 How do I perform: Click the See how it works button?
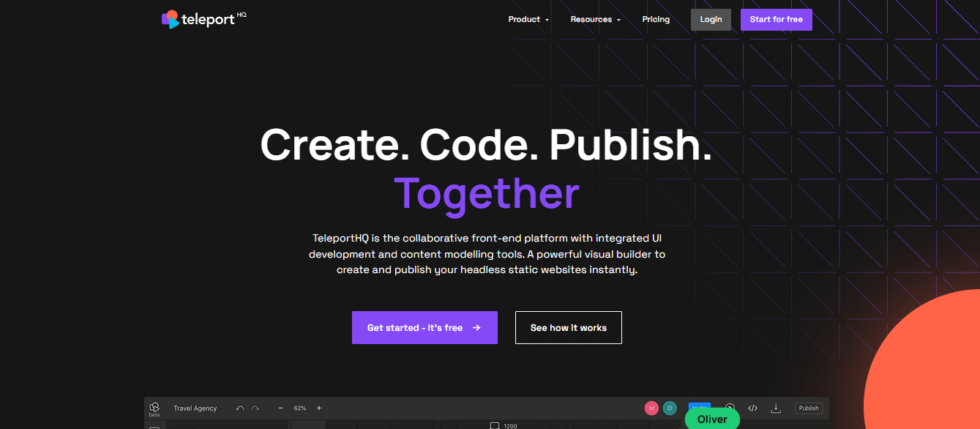coord(569,328)
